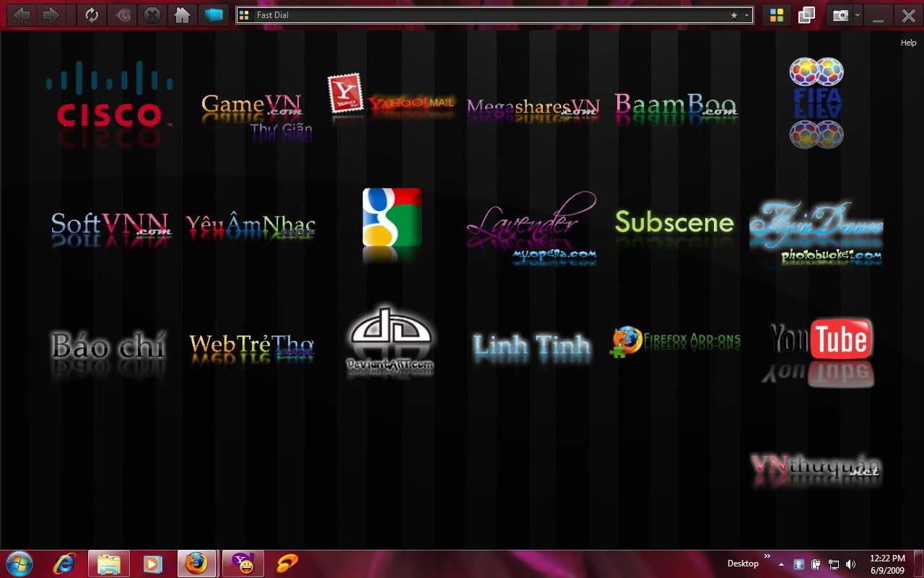
Task: Click the blue square tray icon
Action: click(799, 564)
